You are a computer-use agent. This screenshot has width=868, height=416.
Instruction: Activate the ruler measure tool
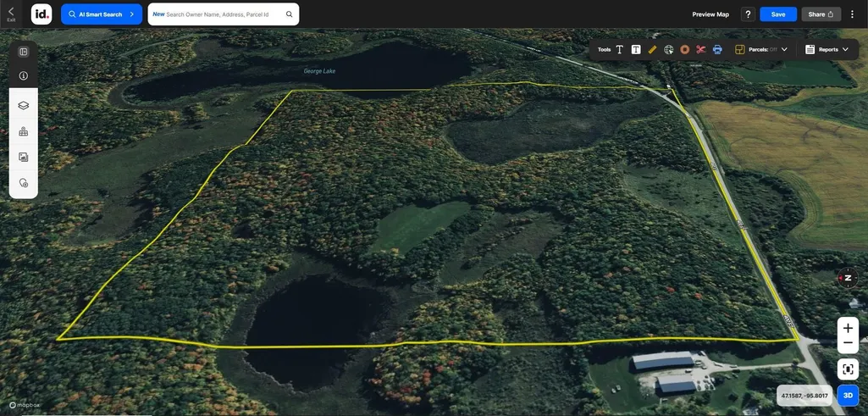[652, 49]
